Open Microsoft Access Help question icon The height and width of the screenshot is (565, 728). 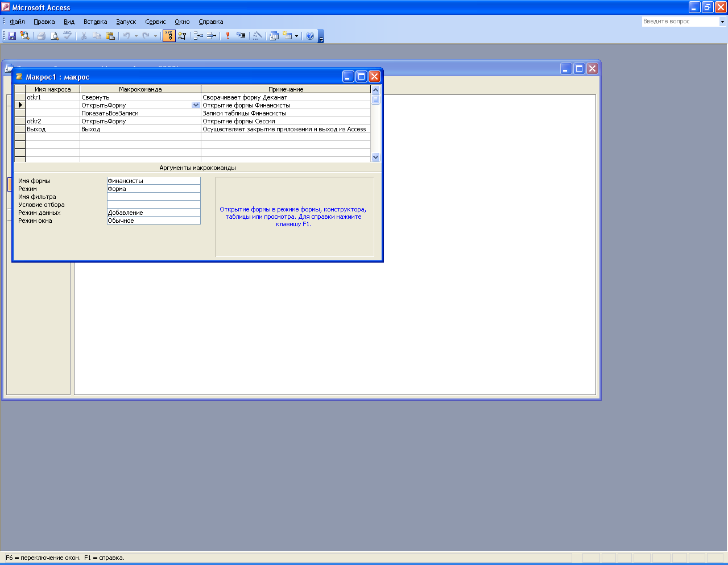point(310,36)
